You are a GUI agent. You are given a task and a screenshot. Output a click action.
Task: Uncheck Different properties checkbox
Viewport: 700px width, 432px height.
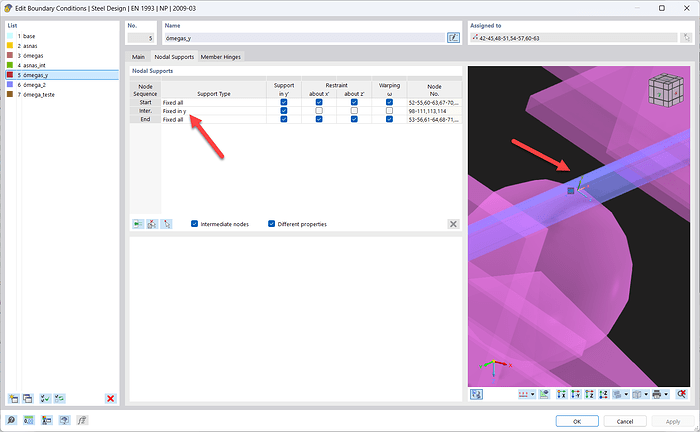coord(272,224)
